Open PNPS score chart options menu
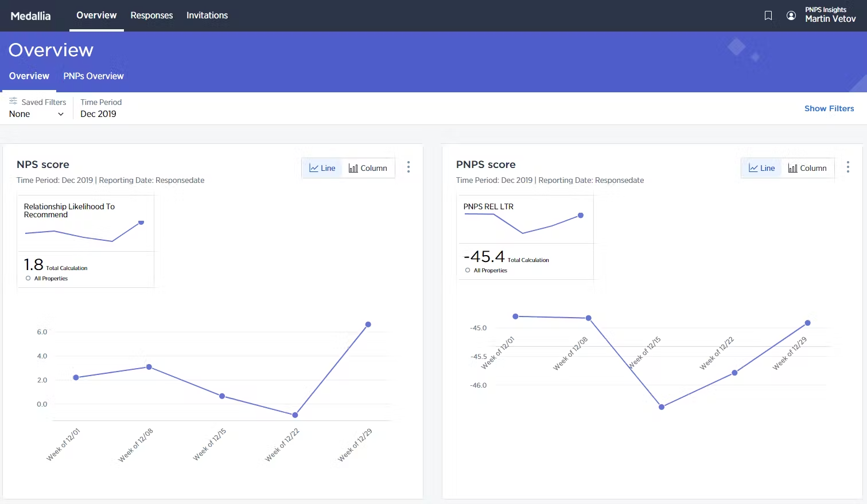The width and height of the screenshot is (867, 504). point(848,167)
